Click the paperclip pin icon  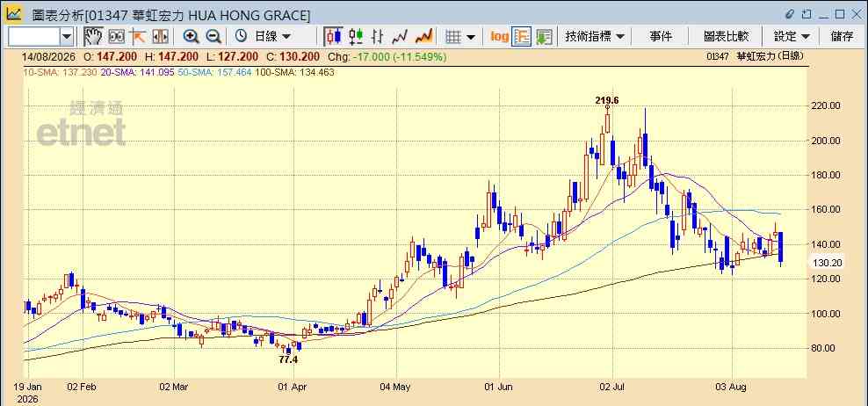(x=790, y=14)
